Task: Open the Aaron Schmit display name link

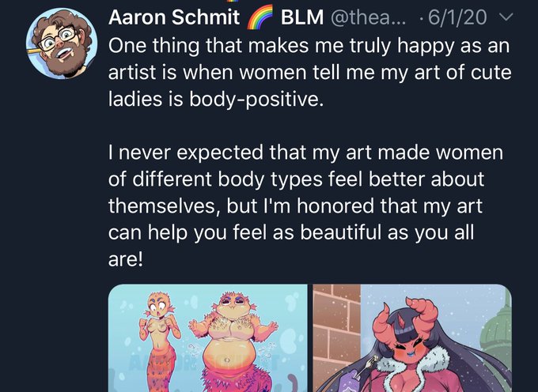Action: point(173,17)
